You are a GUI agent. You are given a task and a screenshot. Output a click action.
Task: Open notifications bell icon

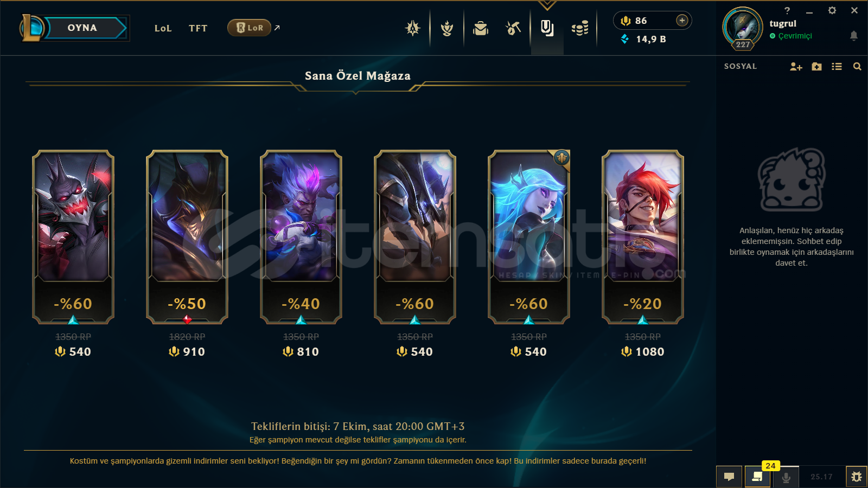click(x=853, y=36)
